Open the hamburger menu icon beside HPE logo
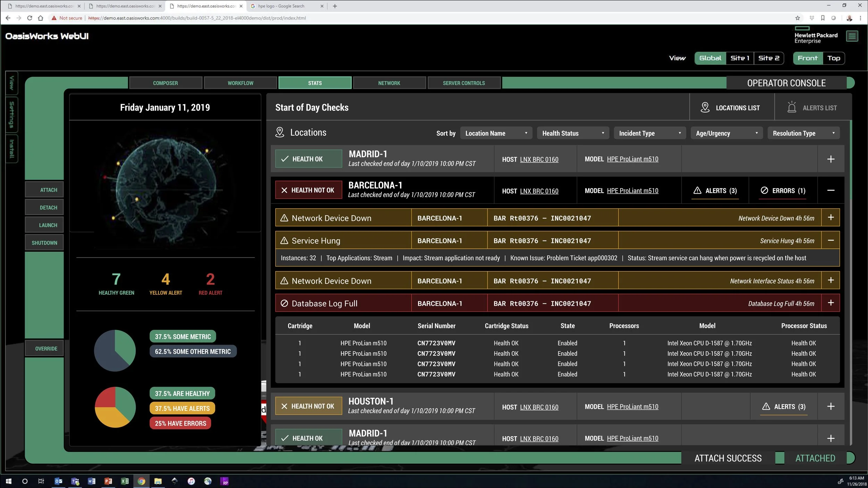 tap(852, 36)
